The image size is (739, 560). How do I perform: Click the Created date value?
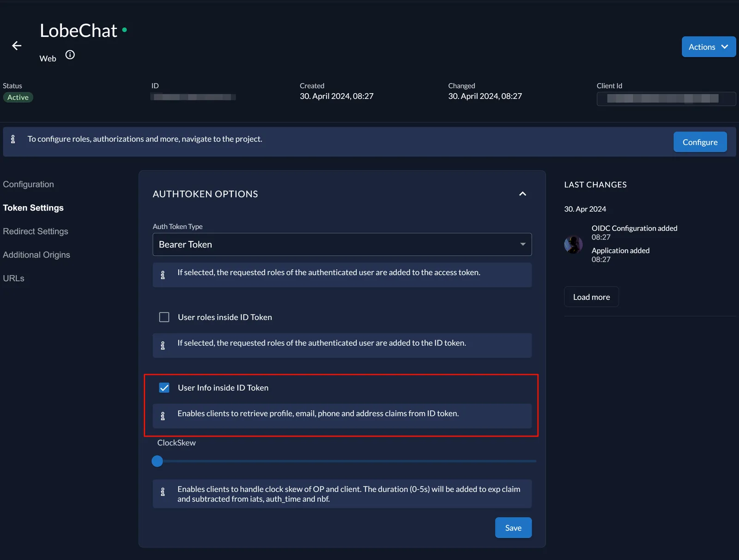point(337,96)
